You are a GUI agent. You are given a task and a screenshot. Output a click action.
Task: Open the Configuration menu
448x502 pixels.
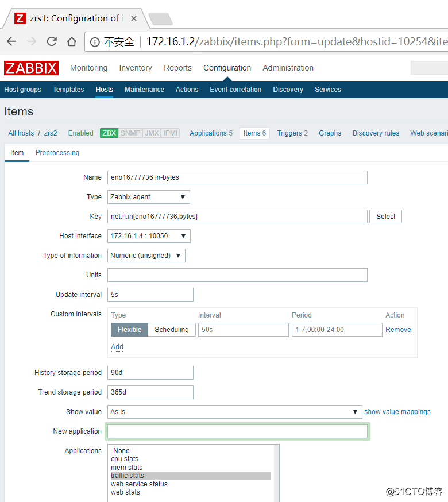pyautogui.click(x=227, y=68)
